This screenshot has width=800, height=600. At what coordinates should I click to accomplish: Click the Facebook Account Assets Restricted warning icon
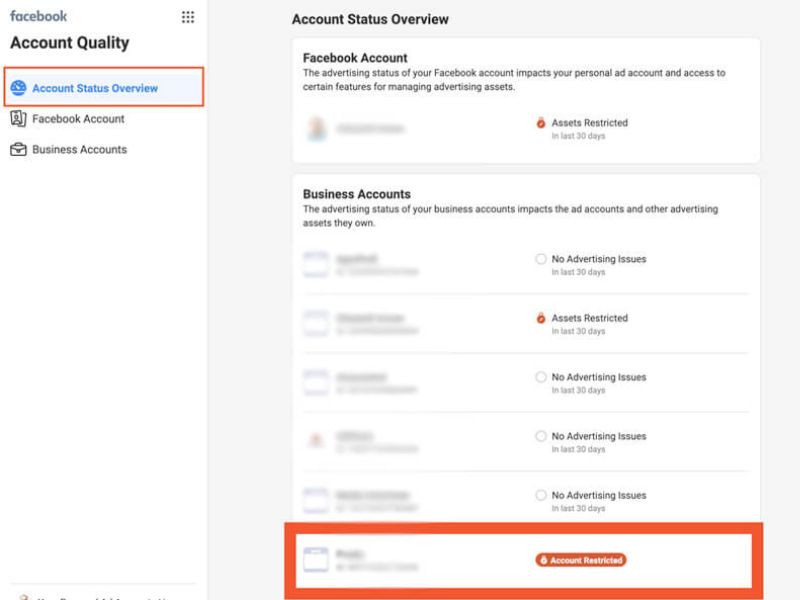(541, 124)
